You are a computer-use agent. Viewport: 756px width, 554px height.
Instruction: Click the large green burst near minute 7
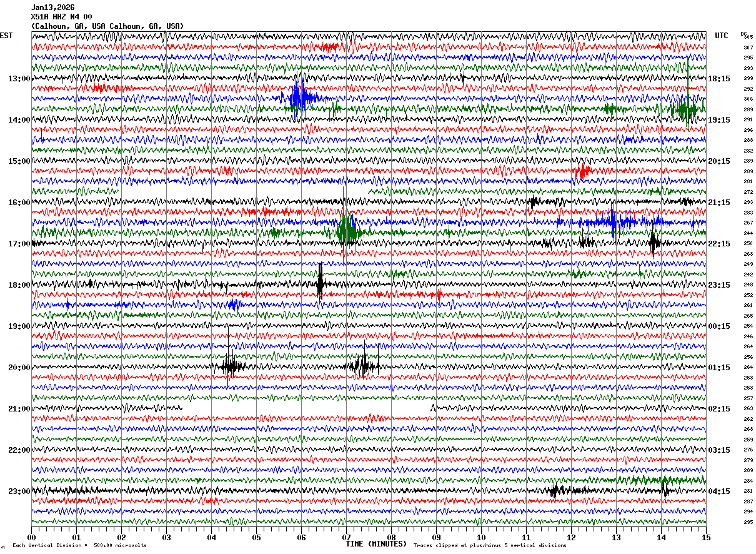pyautogui.click(x=347, y=231)
